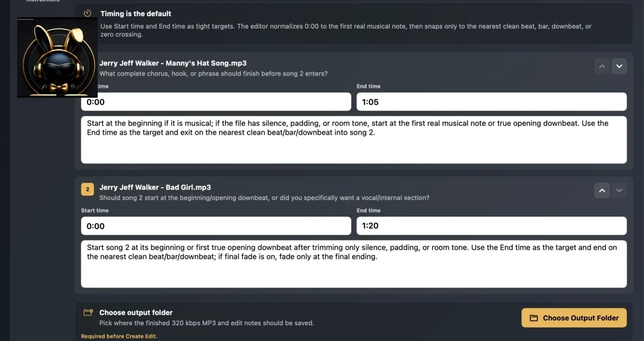Image resolution: width=644 pixels, height=341 pixels.
Task: Select the Jerry Jeff Walker - Manny's Hat Song.mp3 title
Action: click(173, 63)
